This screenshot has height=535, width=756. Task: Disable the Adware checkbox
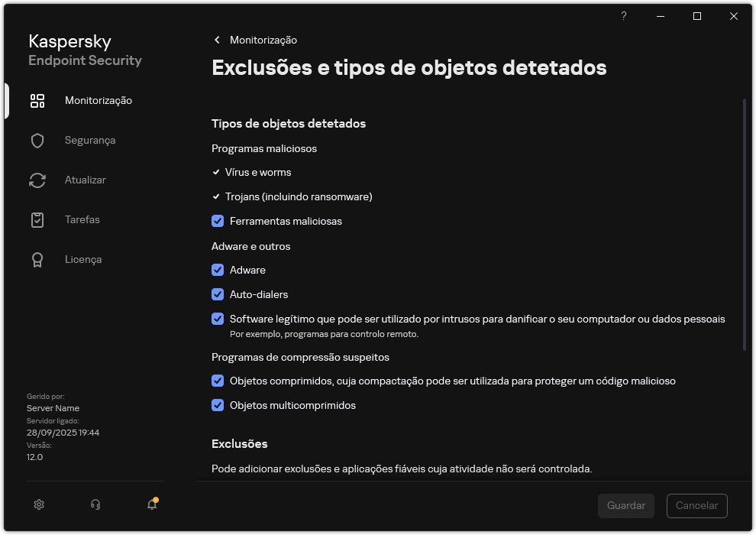tap(218, 270)
